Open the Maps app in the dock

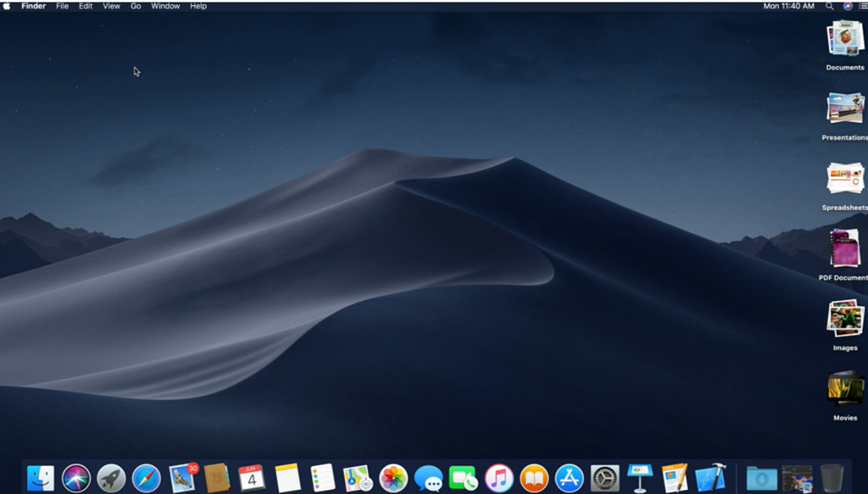[358, 478]
